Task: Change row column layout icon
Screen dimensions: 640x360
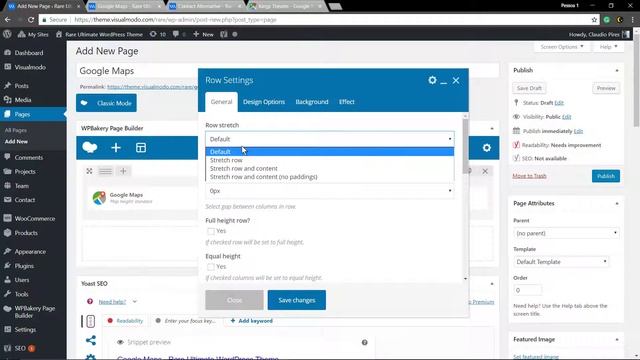Action: pos(105,171)
